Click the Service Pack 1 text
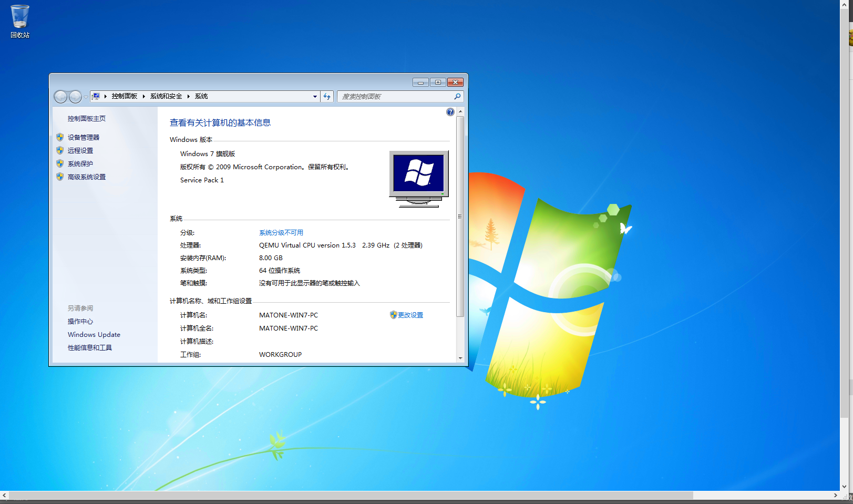Screen dimensions: 853x504 202,180
